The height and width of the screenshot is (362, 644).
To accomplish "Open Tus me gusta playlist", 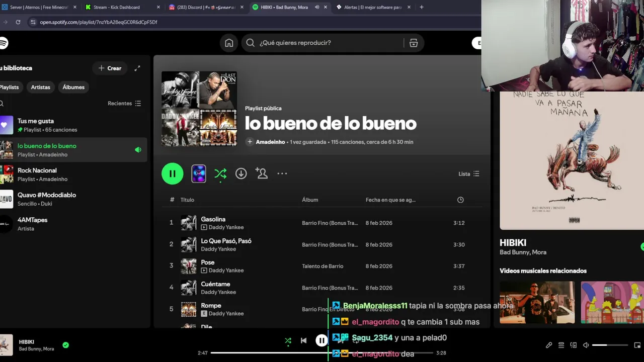I will coord(73,125).
